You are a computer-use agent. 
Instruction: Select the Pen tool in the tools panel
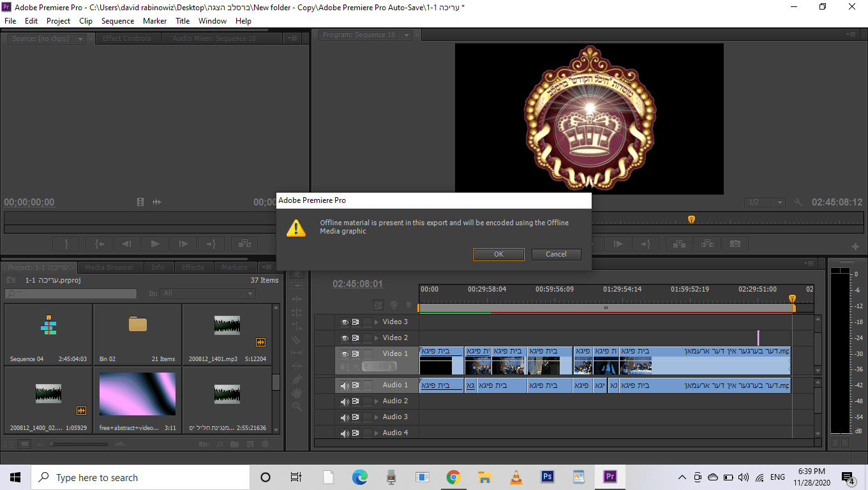click(296, 379)
